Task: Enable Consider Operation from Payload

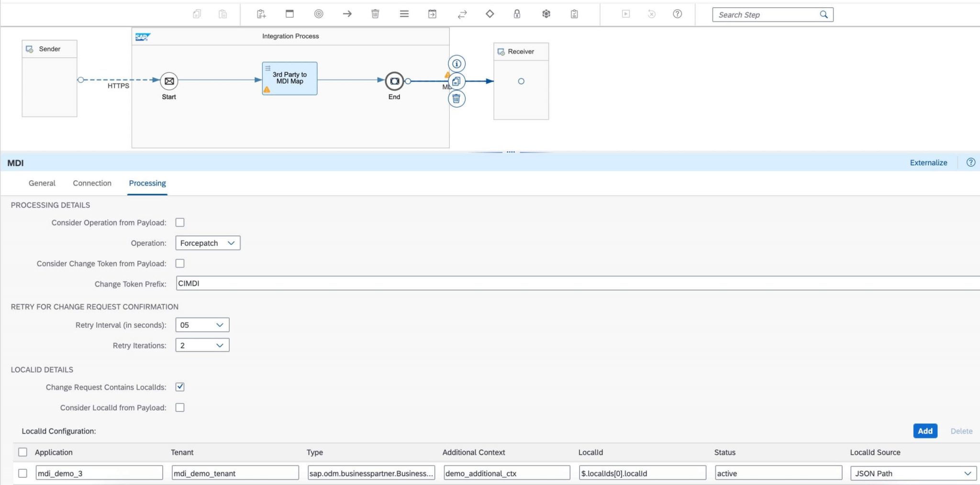Action: [x=180, y=222]
